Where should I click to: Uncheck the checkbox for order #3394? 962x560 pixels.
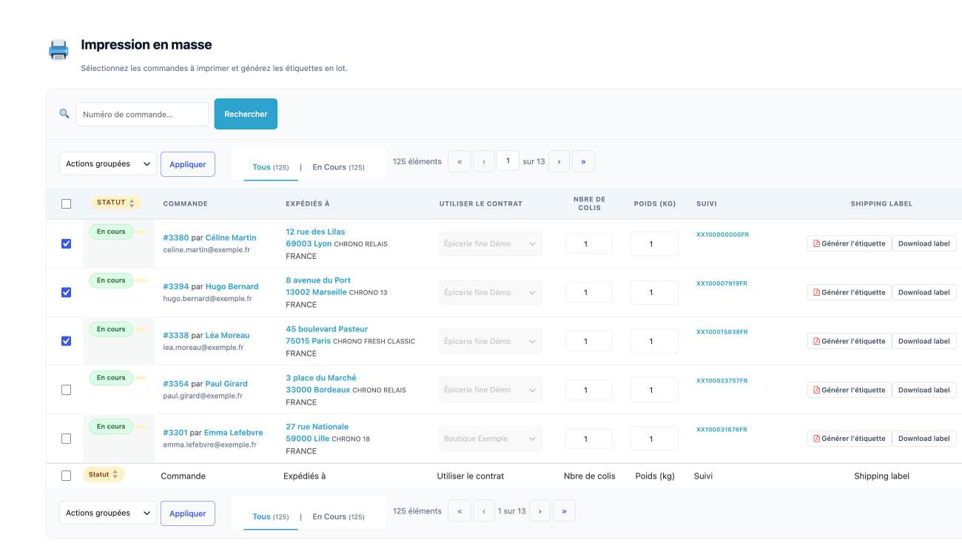coord(66,292)
